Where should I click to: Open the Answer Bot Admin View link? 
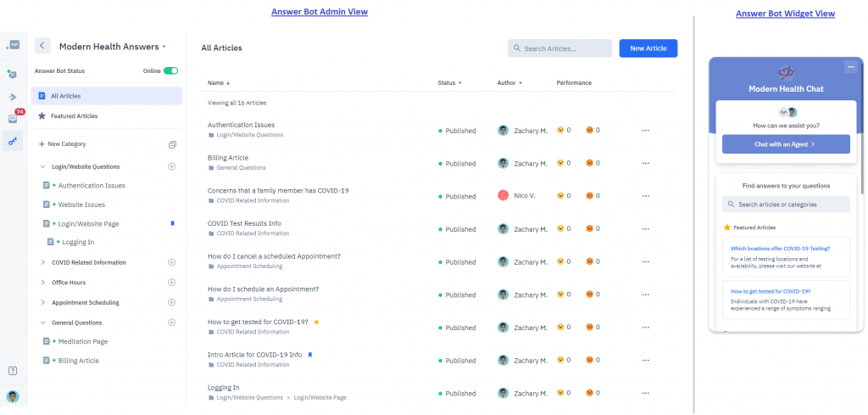click(x=320, y=12)
